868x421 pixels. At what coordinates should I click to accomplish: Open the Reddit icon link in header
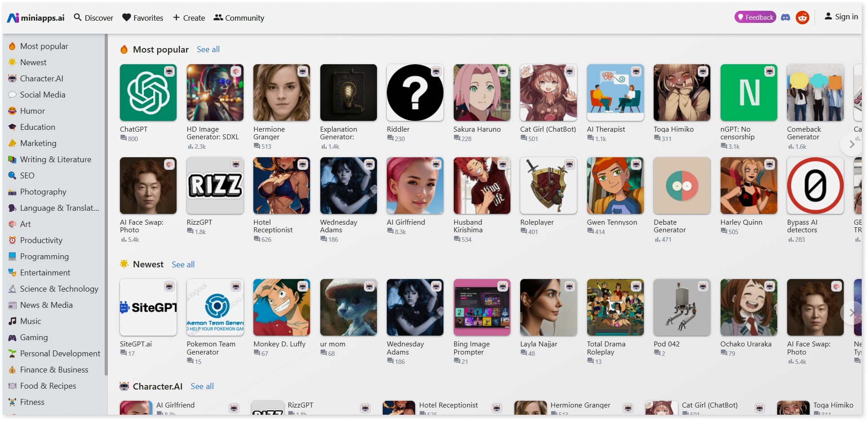802,18
